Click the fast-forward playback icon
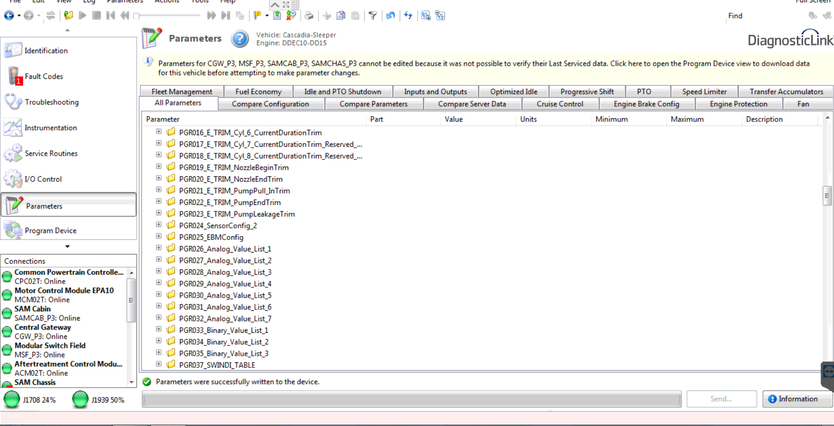 click(x=211, y=16)
